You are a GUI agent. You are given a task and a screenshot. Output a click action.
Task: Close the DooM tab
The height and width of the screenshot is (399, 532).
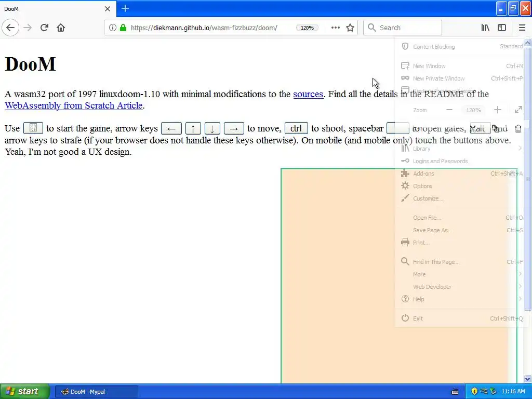[107, 9]
